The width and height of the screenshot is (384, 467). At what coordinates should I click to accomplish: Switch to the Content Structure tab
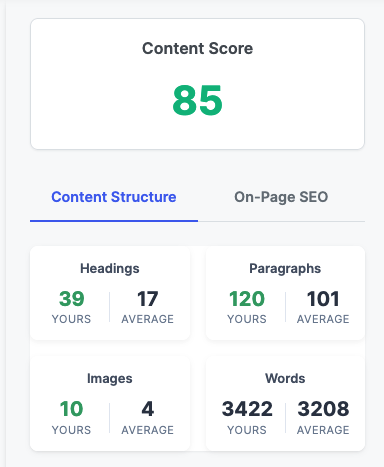tap(114, 197)
